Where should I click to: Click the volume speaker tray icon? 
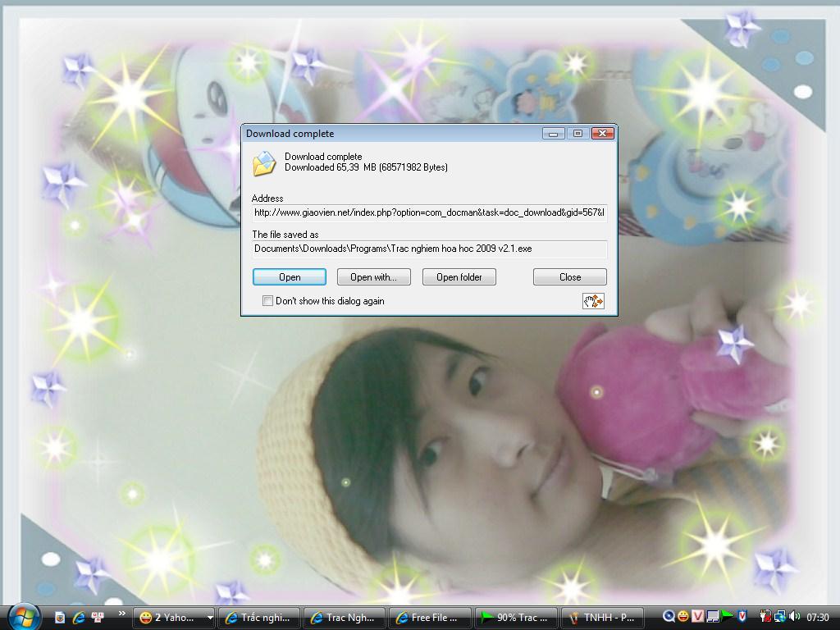click(795, 616)
